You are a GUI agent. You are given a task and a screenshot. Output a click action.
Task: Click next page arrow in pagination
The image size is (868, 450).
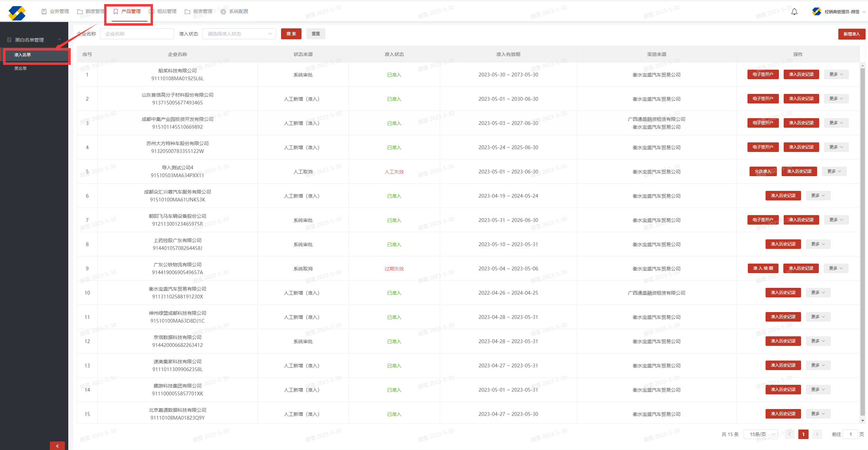pos(817,434)
